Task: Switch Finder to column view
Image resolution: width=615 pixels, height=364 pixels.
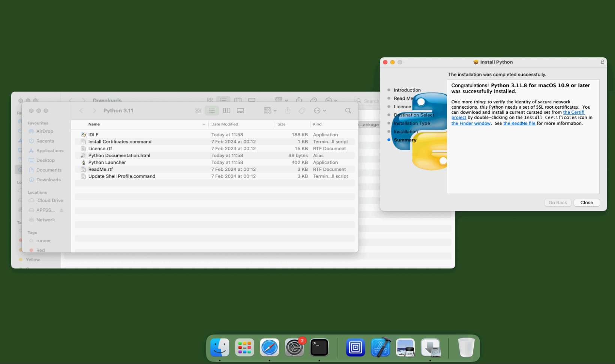Action: [x=226, y=110]
